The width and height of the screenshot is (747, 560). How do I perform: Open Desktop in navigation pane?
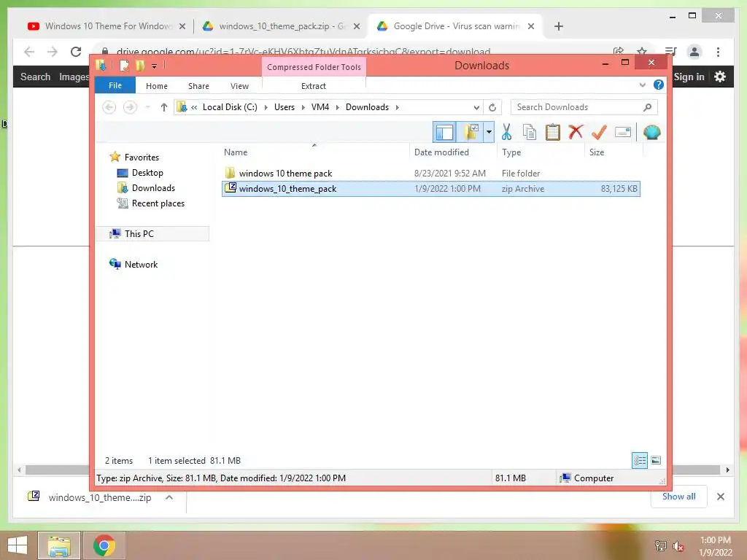147,172
